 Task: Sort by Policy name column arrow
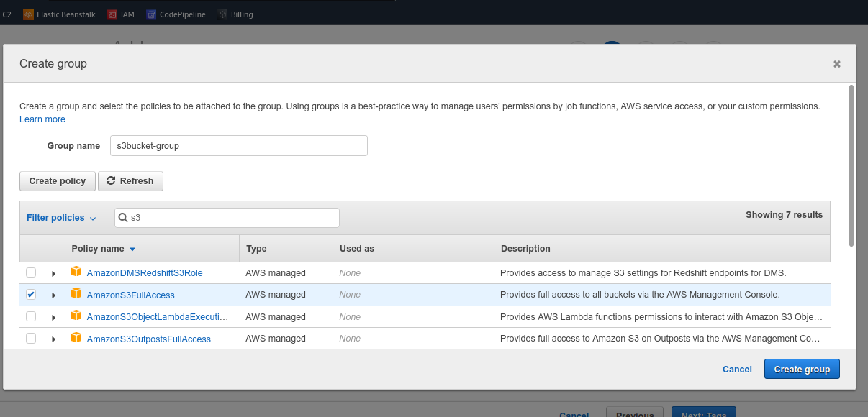pos(132,249)
